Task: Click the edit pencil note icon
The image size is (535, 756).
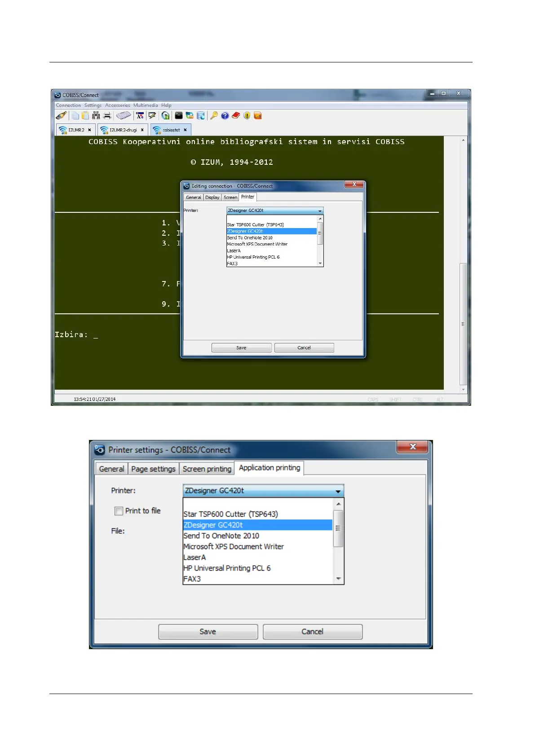Action: 152,116
